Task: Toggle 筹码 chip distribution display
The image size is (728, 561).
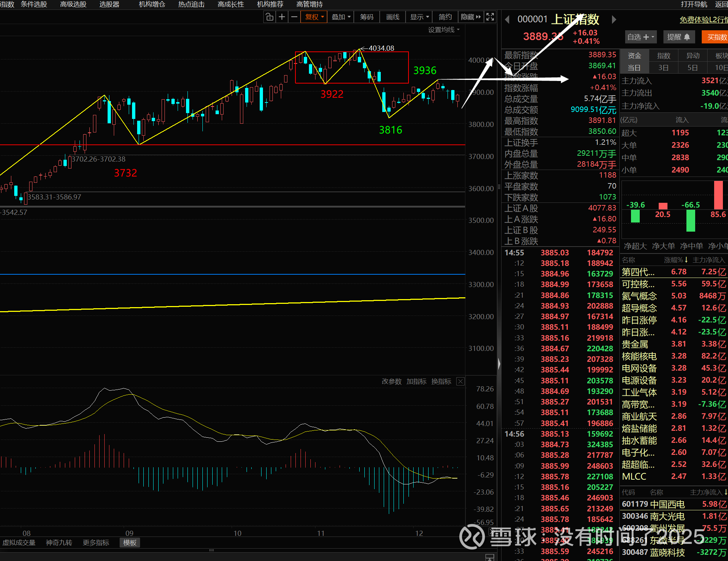Action: (367, 17)
